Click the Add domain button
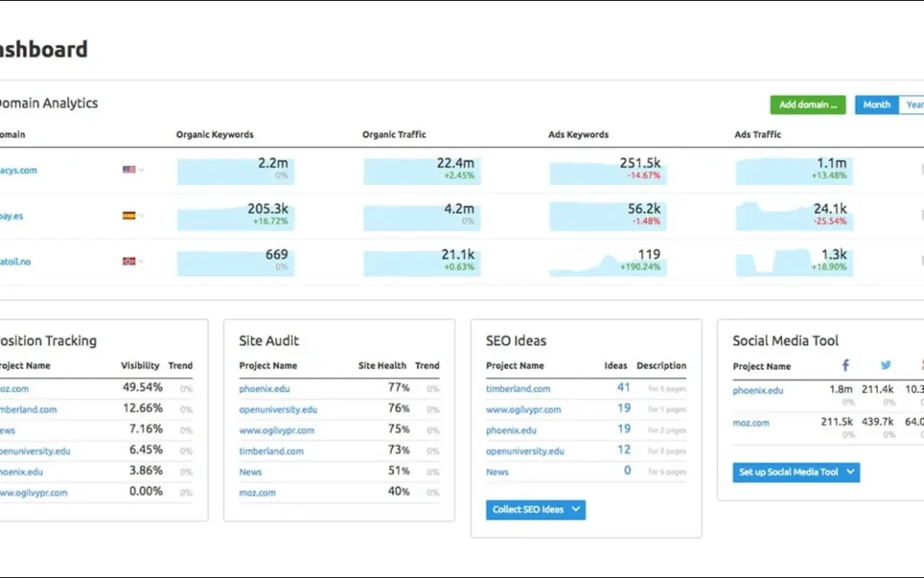Screen dimensions: 924x578 808,105
